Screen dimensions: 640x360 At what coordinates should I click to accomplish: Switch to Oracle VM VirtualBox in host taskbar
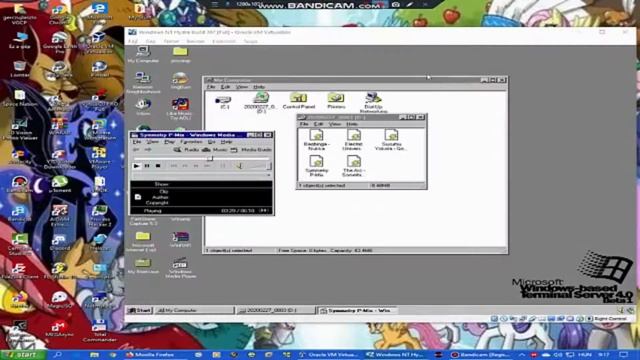329,355
